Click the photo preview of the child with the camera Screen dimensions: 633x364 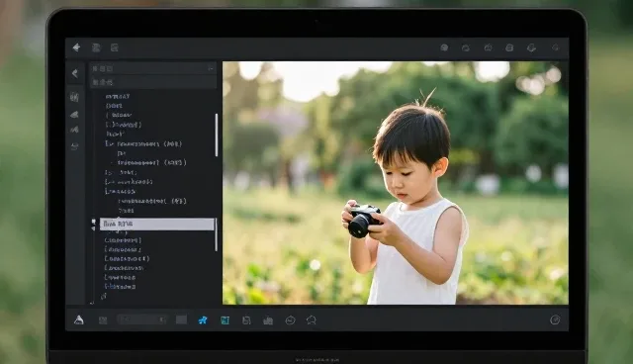[x=396, y=183]
